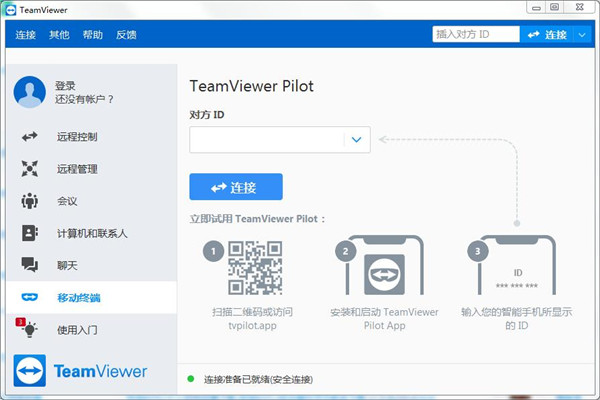The height and width of the screenshot is (400, 600).
Task: Select the 远程管理 expand arrows icon
Action: [x=29, y=168]
